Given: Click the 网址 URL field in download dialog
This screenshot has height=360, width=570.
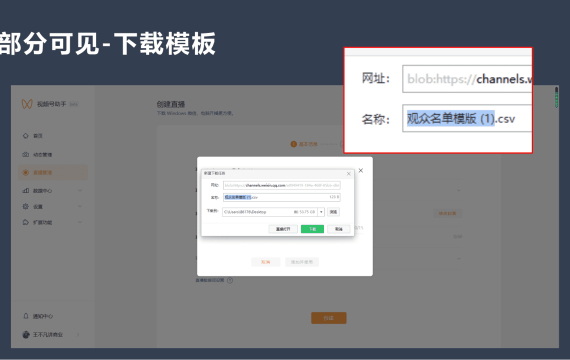Looking at the screenshot, I should 282,185.
